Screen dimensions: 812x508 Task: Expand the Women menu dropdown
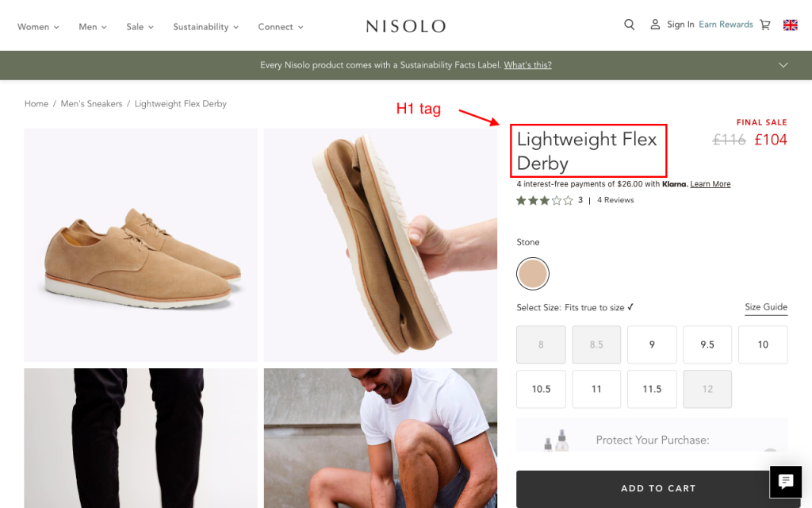(x=38, y=27)
